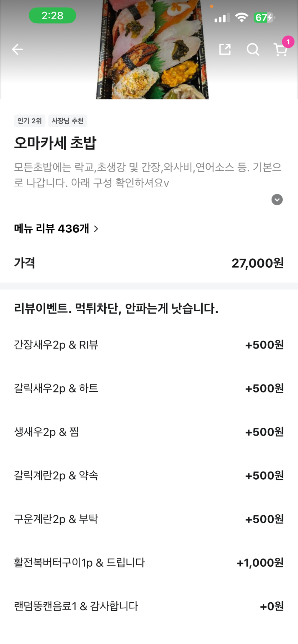
Task: Tap the back arrow icon
Action: point(17,49)
